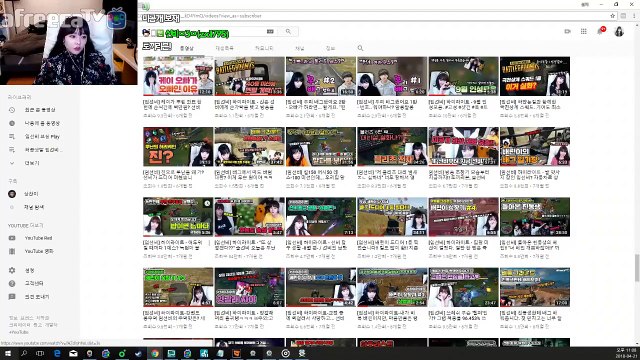Open the thumbnail reading '이거 실화?'

click(535, 76)
